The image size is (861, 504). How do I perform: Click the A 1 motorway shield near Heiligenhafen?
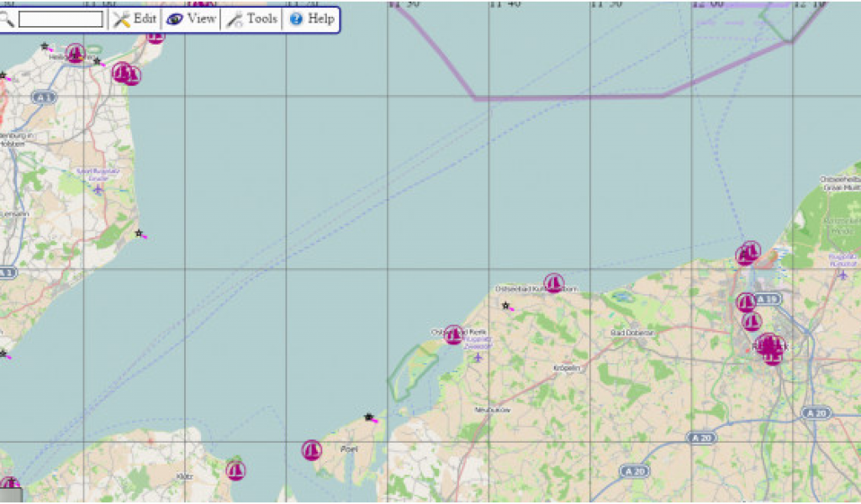[x=44, y=98]
